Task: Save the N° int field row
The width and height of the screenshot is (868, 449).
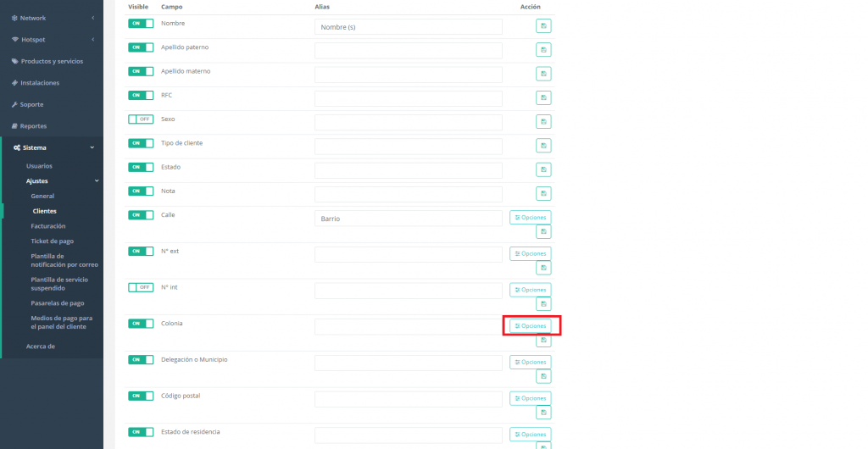Action: click(x=543, y=304)
